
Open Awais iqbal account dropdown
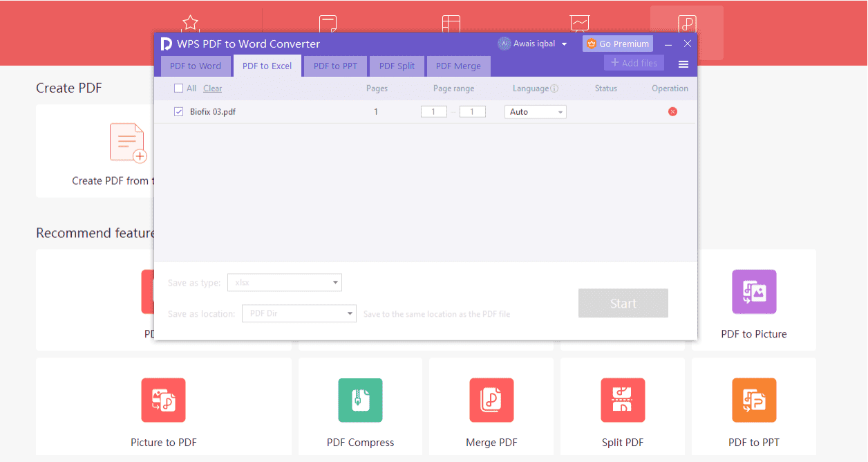[x=533, y=44]
